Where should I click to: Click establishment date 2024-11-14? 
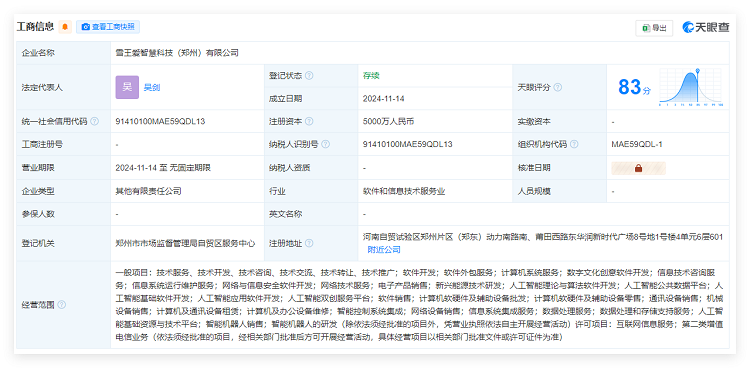click(x=384, y=99)
